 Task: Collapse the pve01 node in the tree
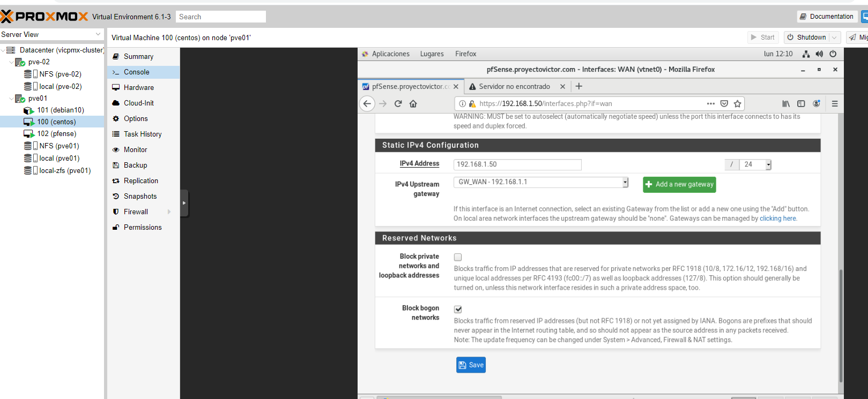11,99
